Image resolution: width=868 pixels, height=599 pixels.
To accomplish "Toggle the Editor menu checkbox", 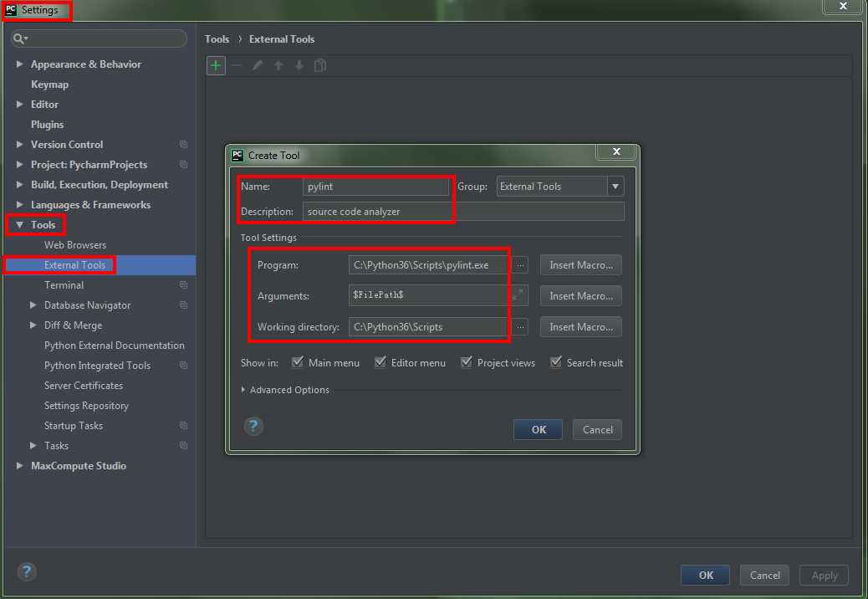I will 380,362.
